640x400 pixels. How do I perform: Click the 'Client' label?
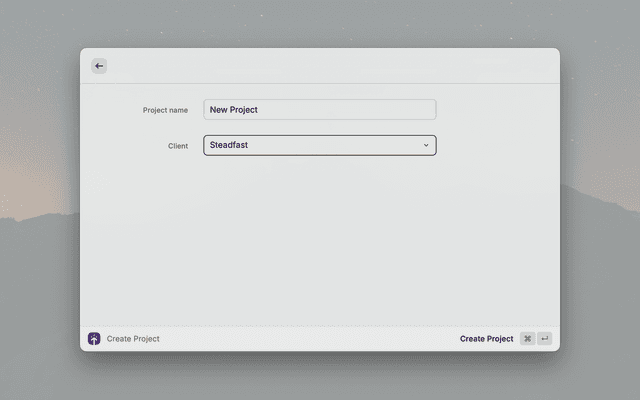click(x=178, y=146)
